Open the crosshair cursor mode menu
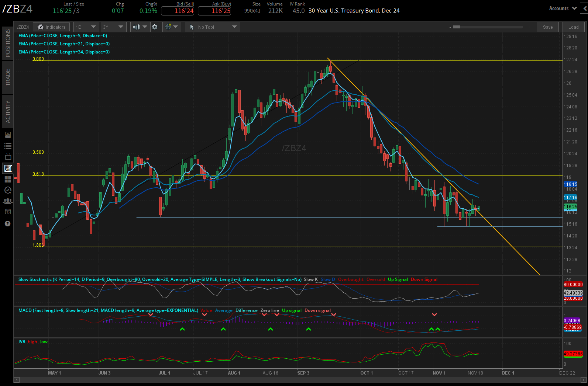This screenshot has width=588, height=386. [172, 27]
